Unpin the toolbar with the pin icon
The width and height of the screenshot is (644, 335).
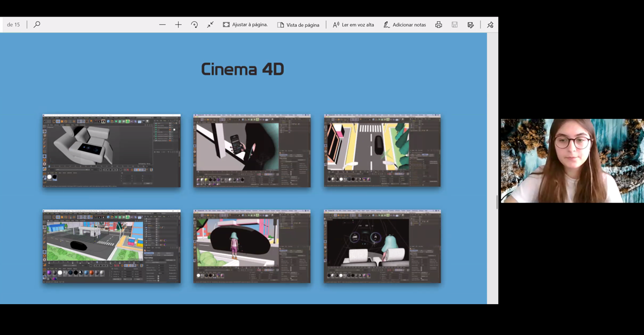(x=490, y=25)
